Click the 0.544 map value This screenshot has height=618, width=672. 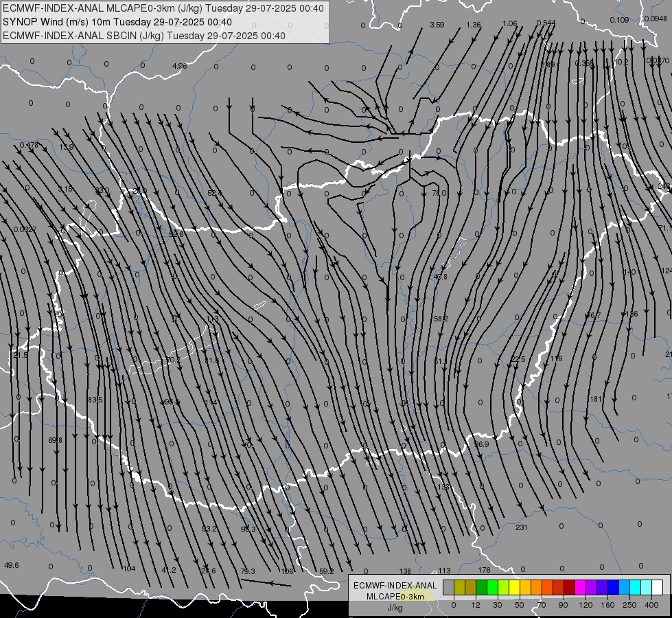click(x=546, y=23)
